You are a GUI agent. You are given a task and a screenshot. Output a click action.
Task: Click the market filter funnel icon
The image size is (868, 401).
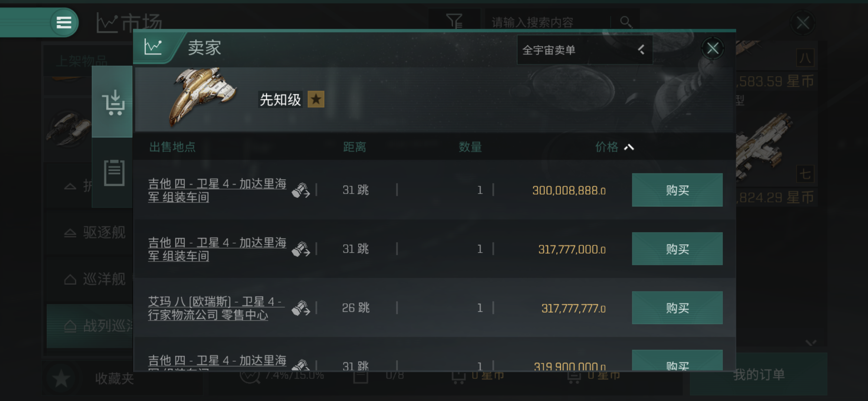[x=454, y=21]
